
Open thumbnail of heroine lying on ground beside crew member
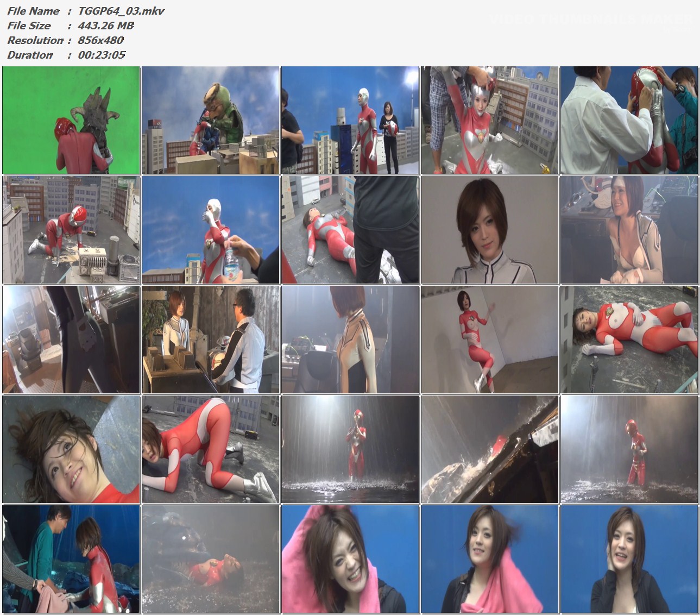pos(350,230)
